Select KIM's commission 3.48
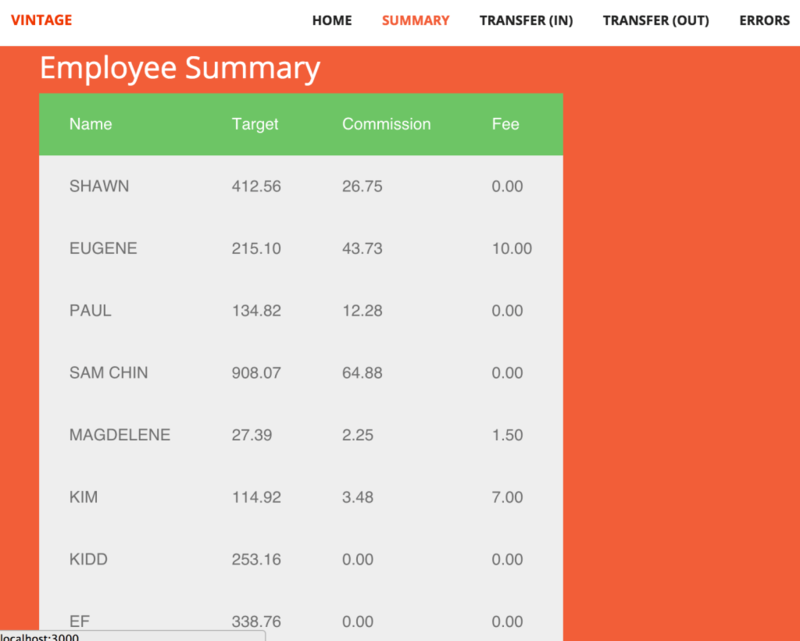This screenshot has height=641, width=800. 358,498
